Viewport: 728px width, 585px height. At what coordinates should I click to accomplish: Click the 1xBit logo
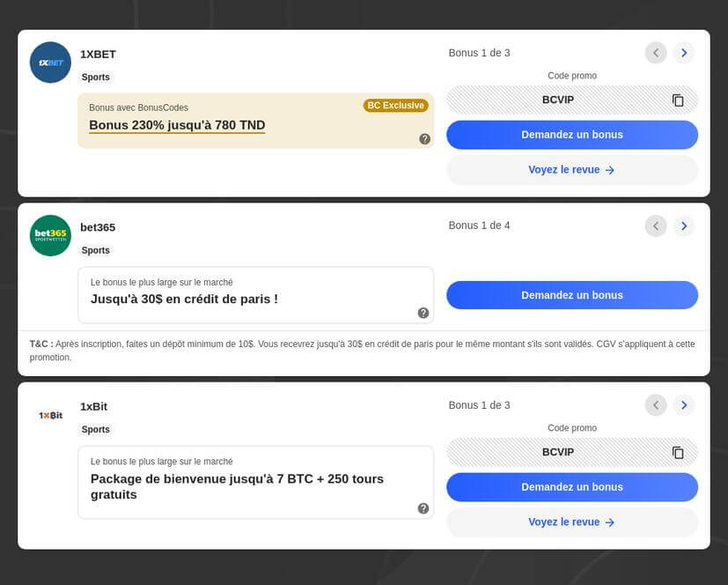pyautogui.click(x=50, y=415)
